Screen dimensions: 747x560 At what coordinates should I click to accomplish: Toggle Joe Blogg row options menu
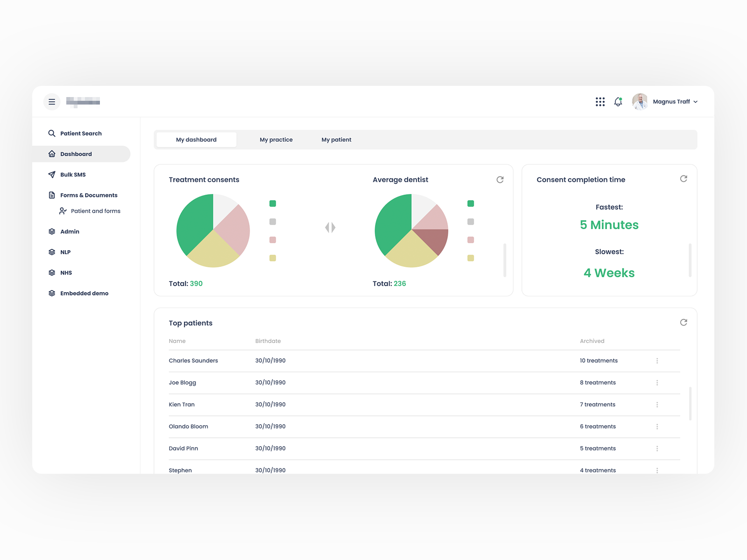657,383
